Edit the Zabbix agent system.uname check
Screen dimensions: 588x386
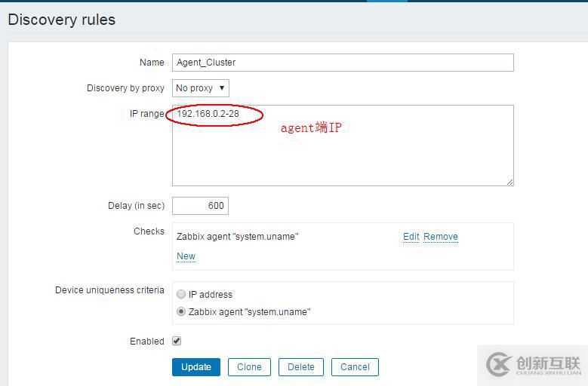tap(411, 237)
